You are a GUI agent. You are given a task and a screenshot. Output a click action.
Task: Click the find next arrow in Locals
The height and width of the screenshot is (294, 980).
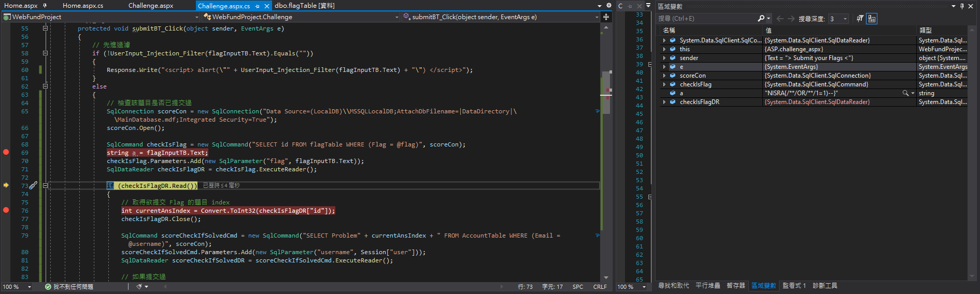click(x=791, y=19)
